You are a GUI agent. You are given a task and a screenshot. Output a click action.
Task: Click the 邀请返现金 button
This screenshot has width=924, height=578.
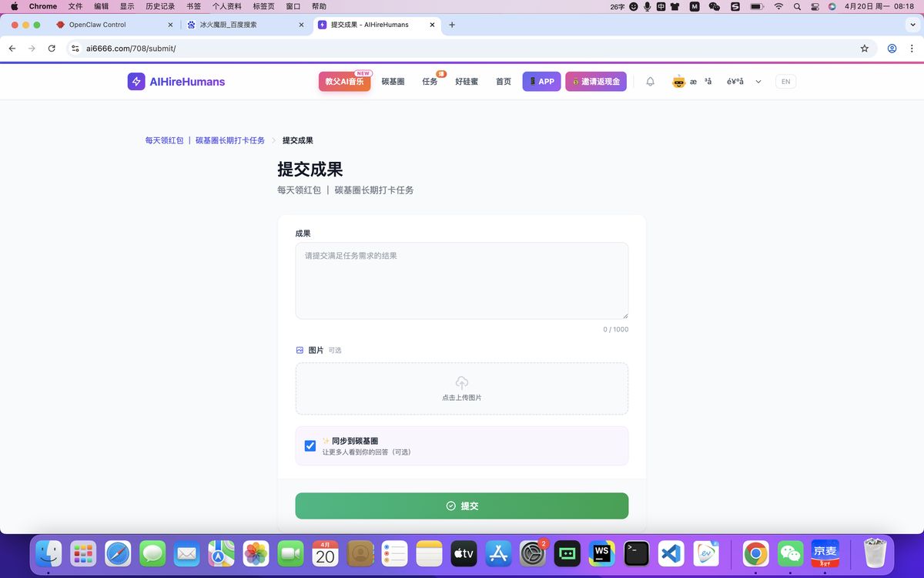pyautogui.click(x=596, y=82)
